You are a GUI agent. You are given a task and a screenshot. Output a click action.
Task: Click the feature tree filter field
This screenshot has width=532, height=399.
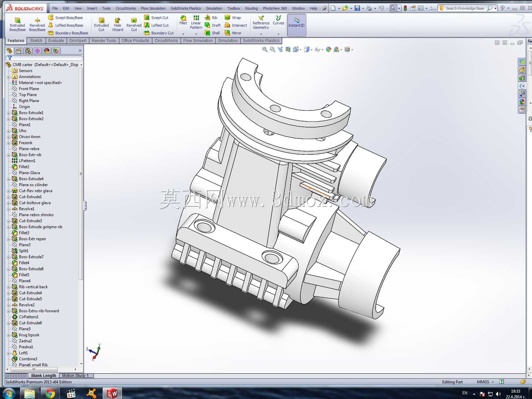(x=45, y=58)
